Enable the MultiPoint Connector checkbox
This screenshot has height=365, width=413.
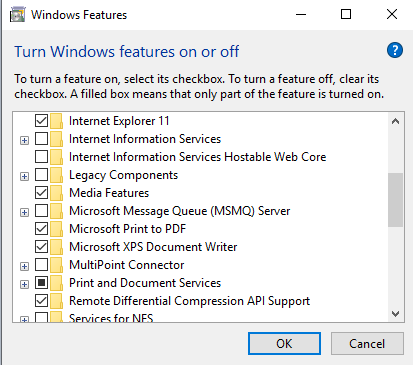click(x=41, y=264)
